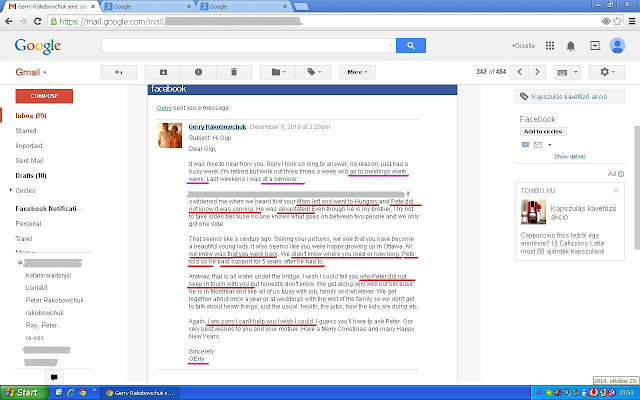Open the Personal label
Screen dimensions: 640x400
point(28,224)
